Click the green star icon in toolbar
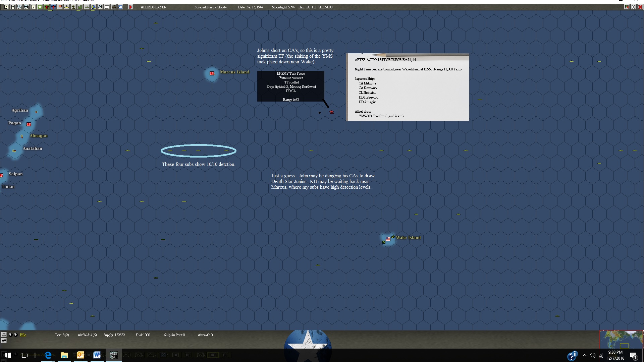 pos(40,7)
